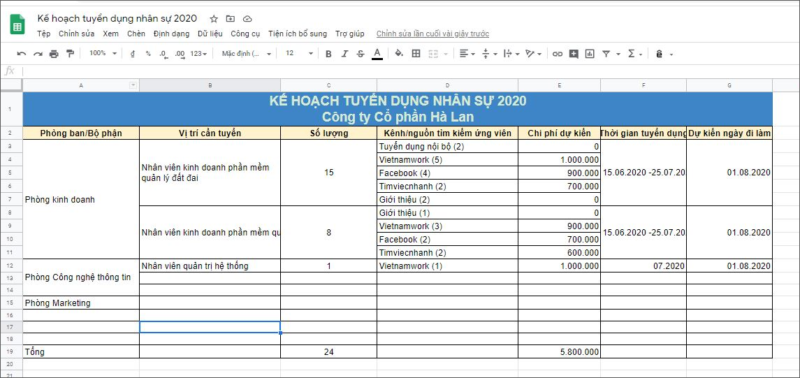
Task: Open the vertical align dropdown
Action: (x=489, y=54)
